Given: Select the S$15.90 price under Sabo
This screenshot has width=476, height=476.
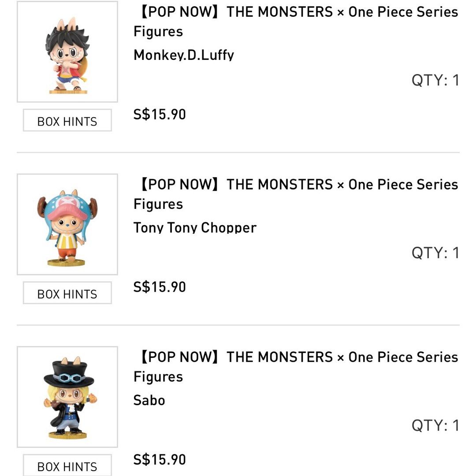Looking at the screenshot, I should click(x=160, y=459).
